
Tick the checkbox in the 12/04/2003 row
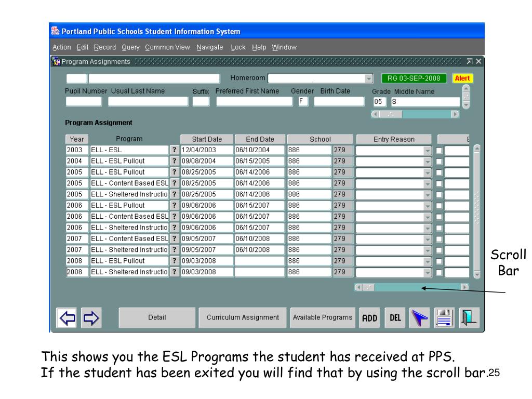[439, 150]
